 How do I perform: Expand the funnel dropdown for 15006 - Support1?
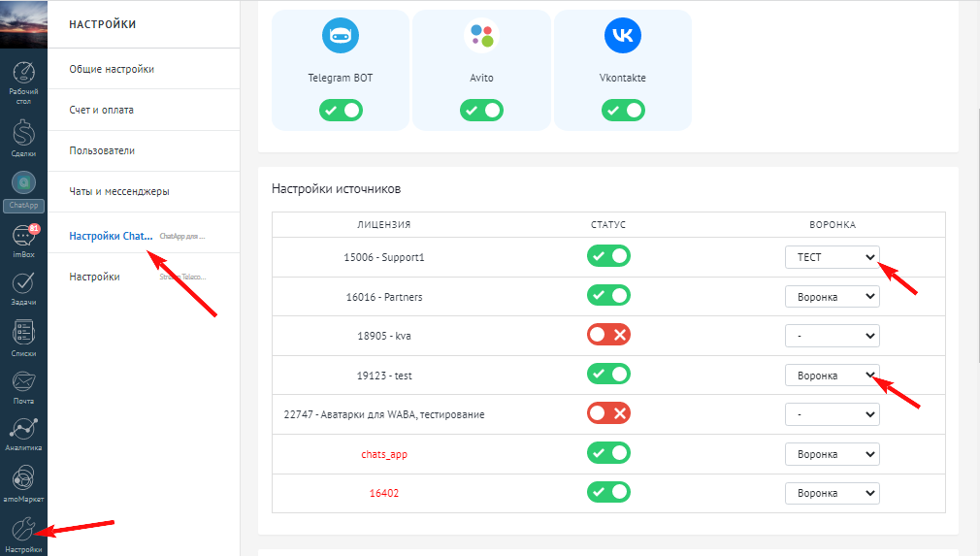pyautogui.click(x=832, y=257)
